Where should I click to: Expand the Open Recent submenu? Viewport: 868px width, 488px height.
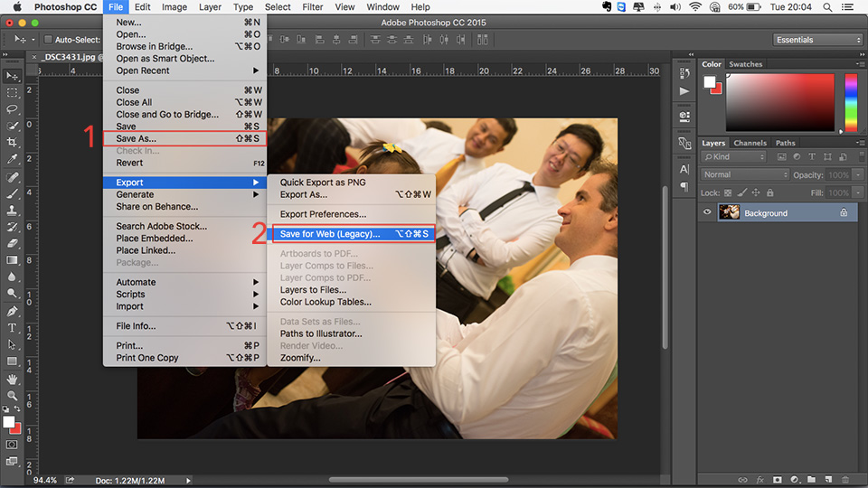(184, 70)
